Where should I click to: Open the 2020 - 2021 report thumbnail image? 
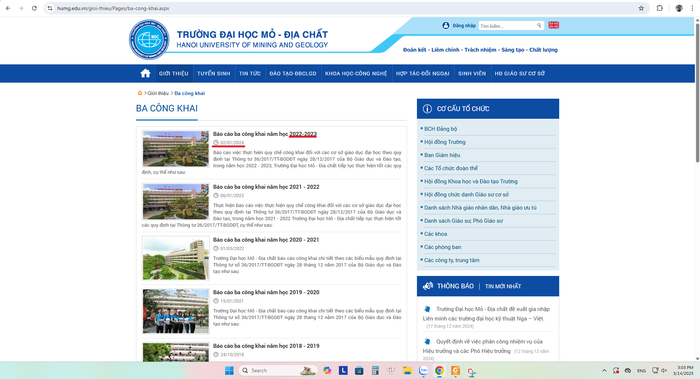point(175,258)
